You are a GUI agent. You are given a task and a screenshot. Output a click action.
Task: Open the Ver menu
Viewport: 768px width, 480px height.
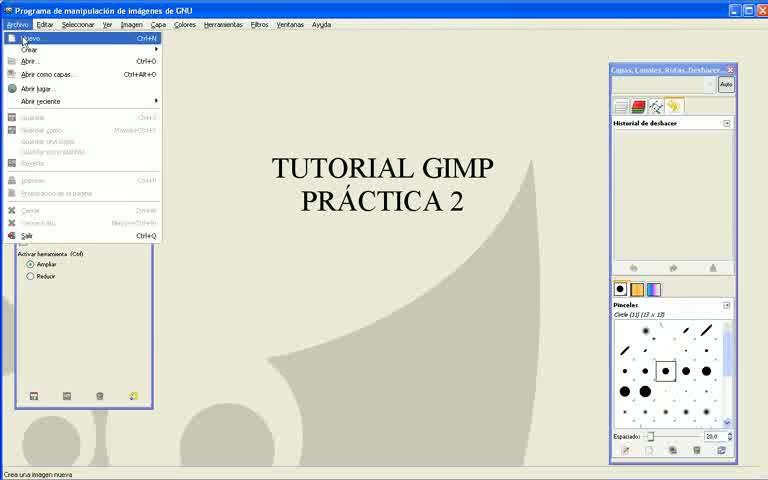[x=107, y=24]
